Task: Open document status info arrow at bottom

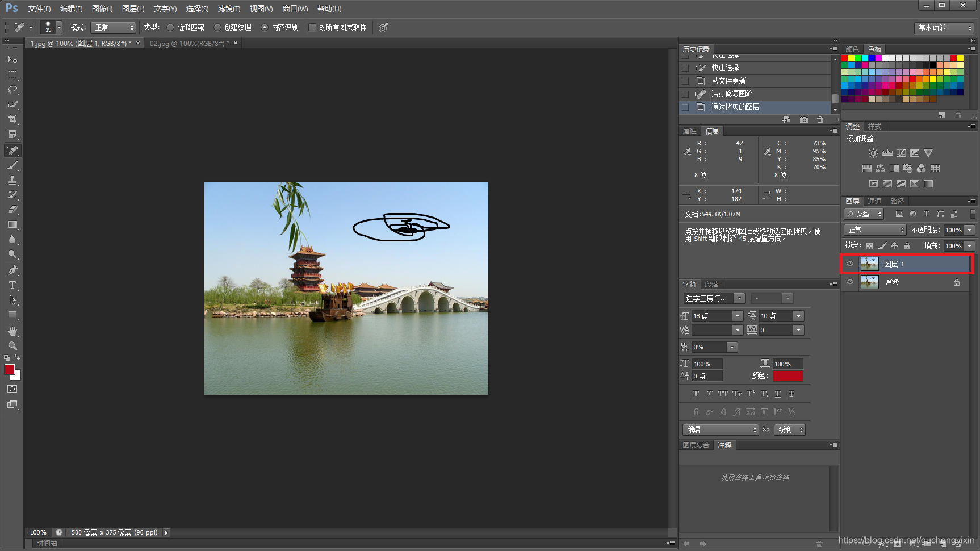Action: click(166, 533)
